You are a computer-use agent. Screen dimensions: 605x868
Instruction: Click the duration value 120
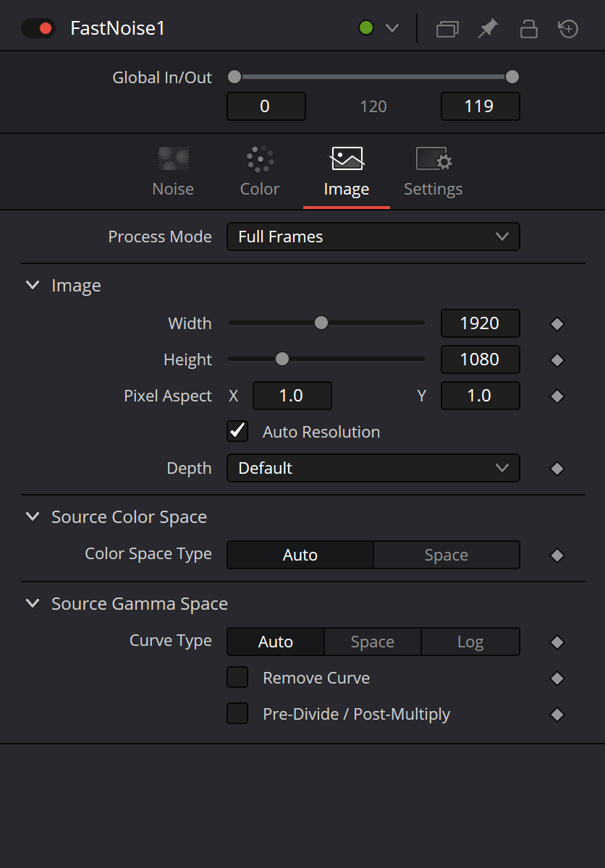373,107
